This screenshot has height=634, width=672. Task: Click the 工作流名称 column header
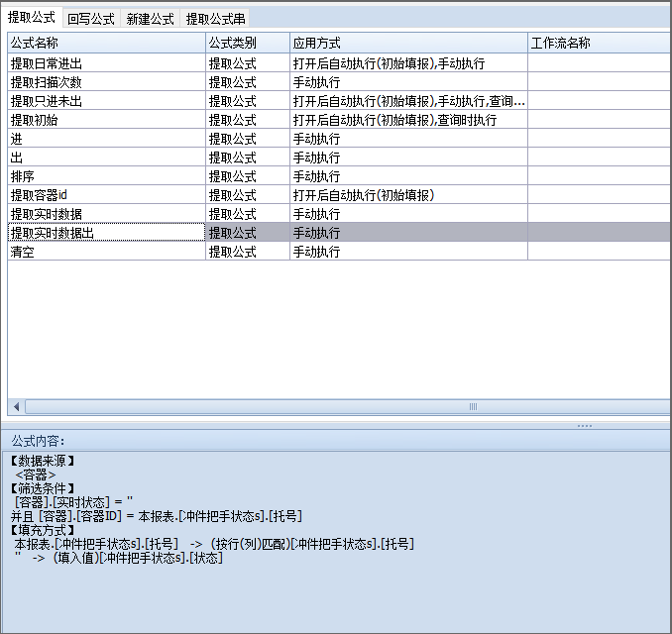(x=599, y=44)
